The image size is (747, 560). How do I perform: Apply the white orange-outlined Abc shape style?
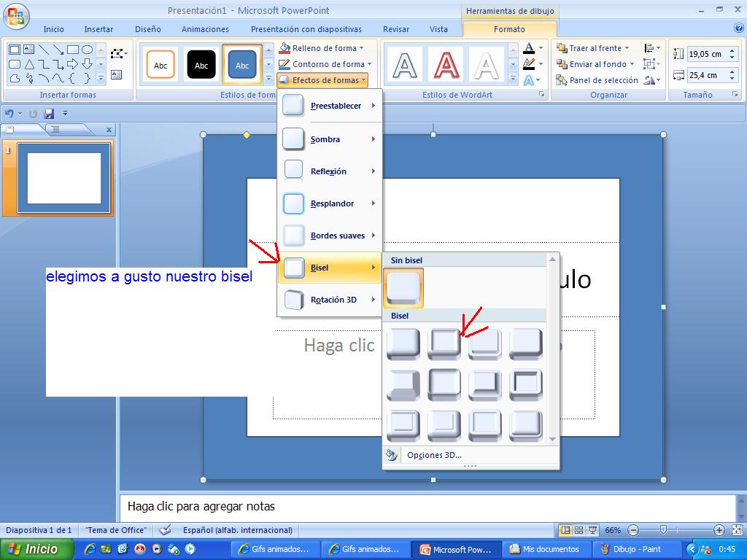pos(160,64)
